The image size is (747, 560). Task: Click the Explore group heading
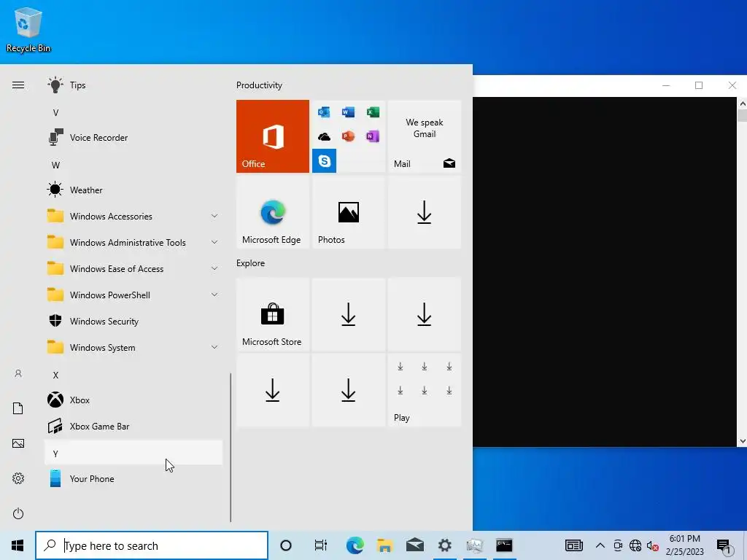[251, 263]
